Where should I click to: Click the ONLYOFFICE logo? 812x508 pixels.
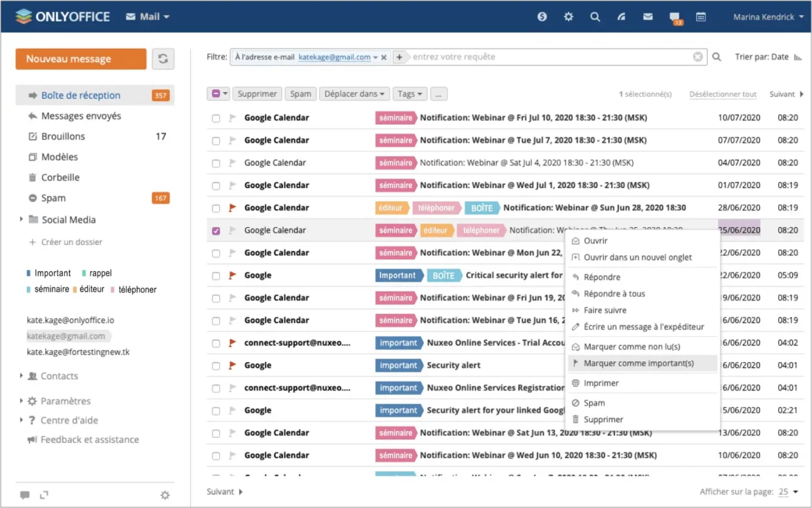coord(62,17)
